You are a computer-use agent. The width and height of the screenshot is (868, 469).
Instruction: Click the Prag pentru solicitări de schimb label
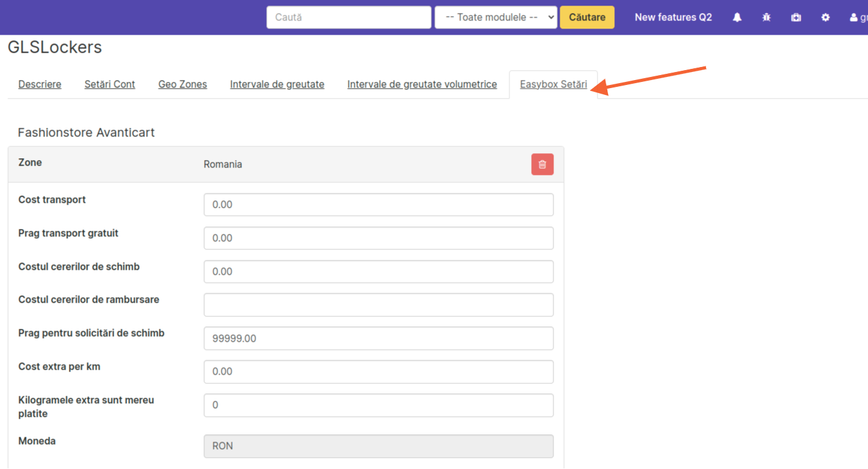pos(91,333)
